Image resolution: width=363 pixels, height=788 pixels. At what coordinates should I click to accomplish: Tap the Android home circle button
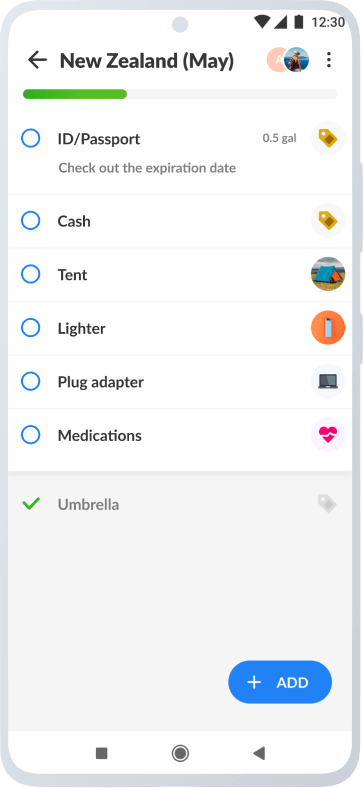click(x=180, y=753)
